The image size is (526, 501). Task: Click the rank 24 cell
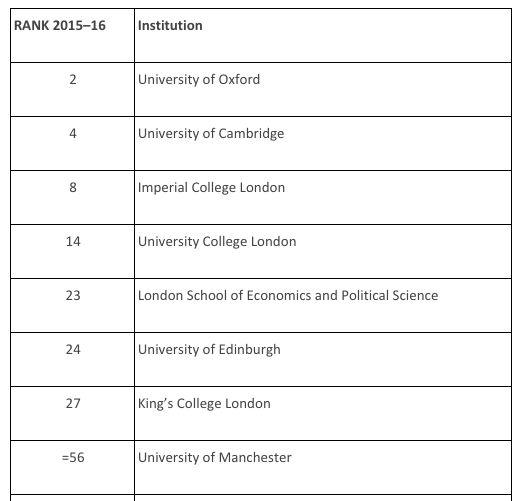tap(72, 360)
